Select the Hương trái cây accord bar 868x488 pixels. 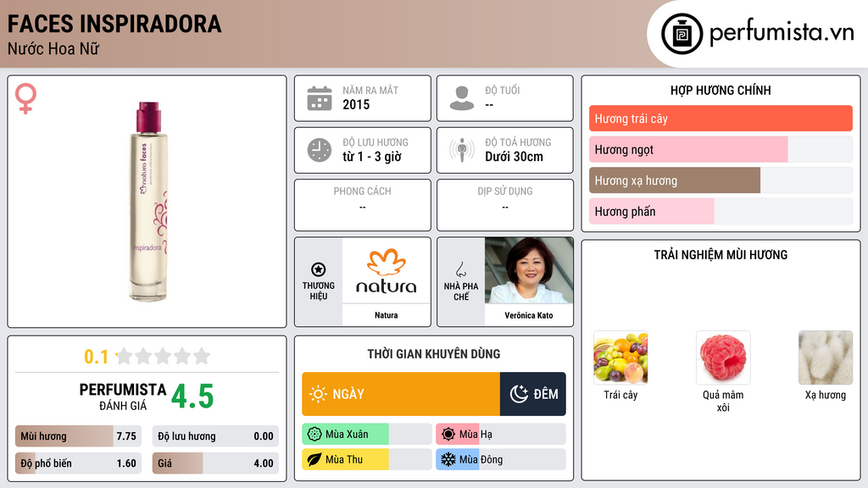click(x=721, y=119)
